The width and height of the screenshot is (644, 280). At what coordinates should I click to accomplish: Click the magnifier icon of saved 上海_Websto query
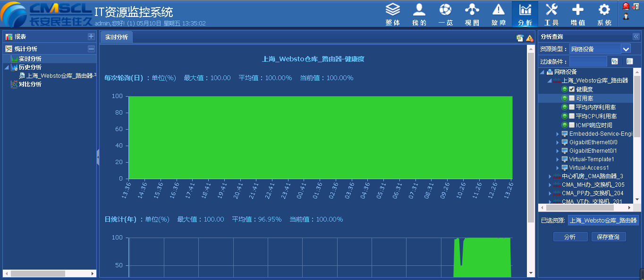[x=22, y=76]
